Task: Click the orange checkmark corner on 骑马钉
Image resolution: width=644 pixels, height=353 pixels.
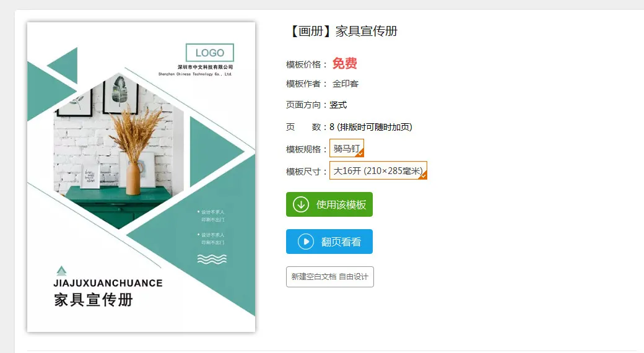Action: click(360, 154)
